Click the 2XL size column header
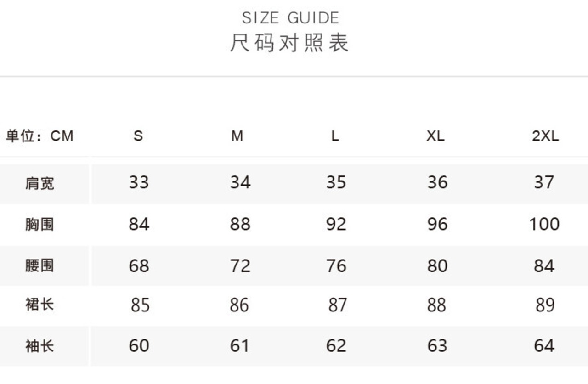Screen dimensions: 588x384 point(546,136)
